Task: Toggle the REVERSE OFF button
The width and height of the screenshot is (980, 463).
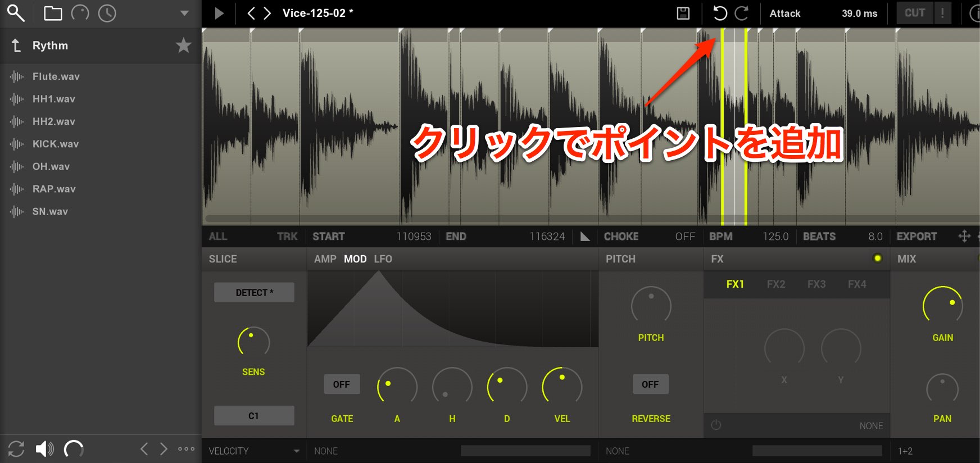Action: coord(651,384)
